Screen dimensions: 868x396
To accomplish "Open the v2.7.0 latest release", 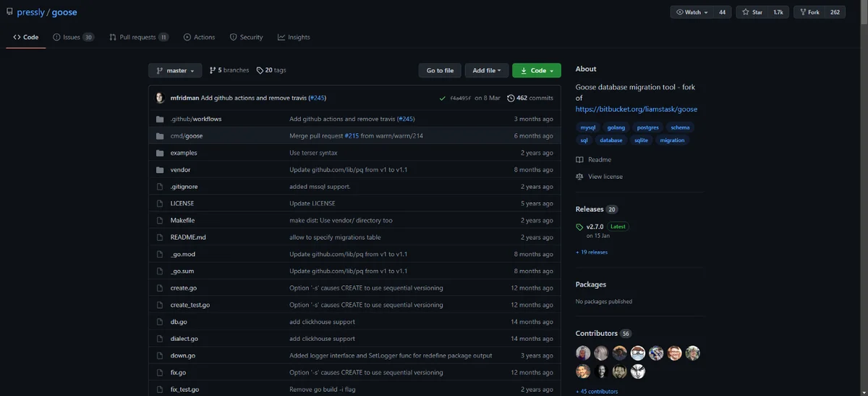I will point(595,227).
